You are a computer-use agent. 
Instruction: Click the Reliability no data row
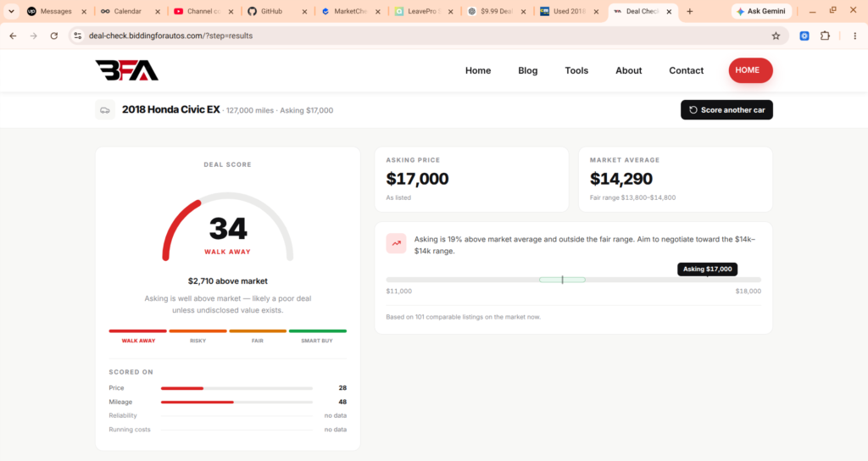click(x=227, y=415)
